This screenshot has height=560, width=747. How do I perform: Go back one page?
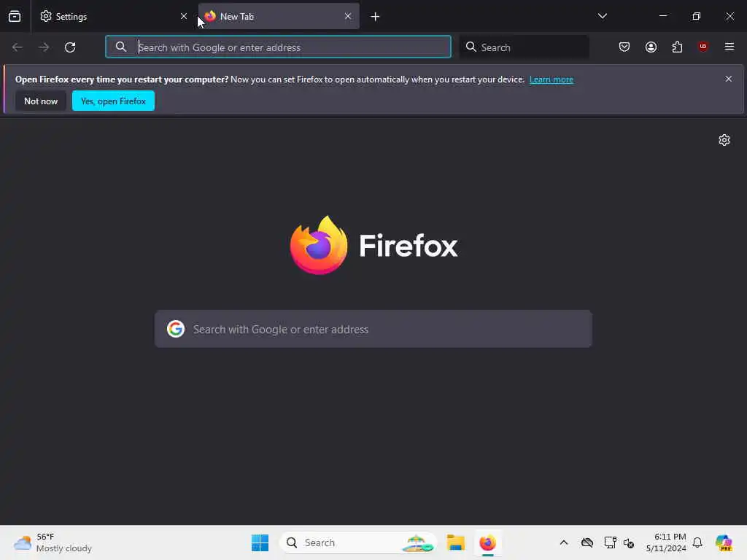tap(18, 47)
